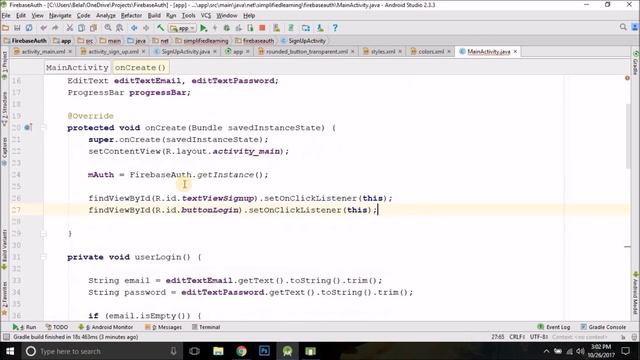Open the Gradle Console panel
The height and width of the screenshot is (360, 640).
[x=604, y=327]
